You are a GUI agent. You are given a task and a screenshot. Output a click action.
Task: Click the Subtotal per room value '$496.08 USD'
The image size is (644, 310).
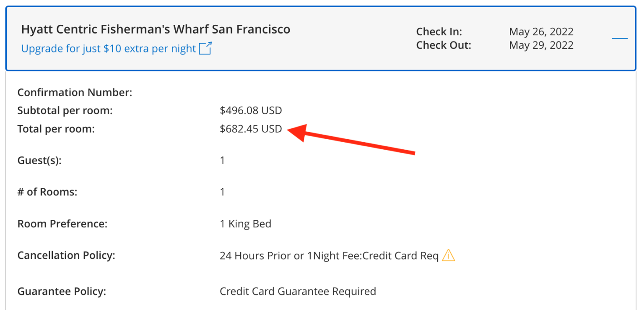pos(251,110)
